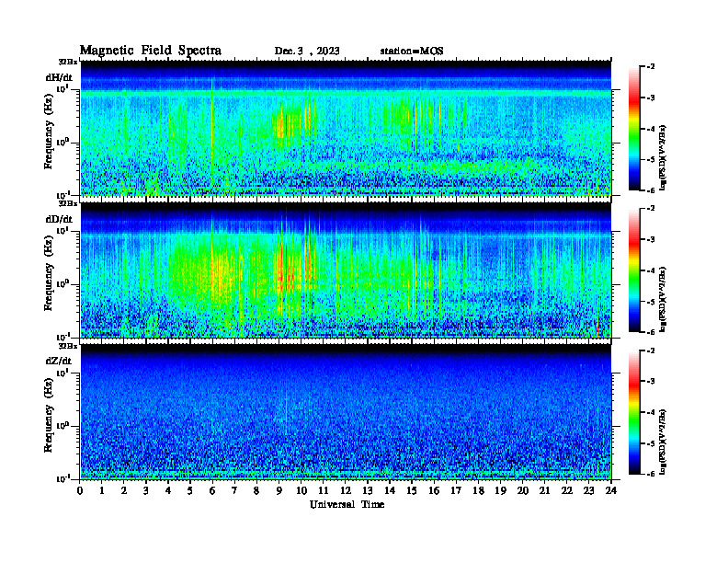Click the dD/dt colorbar
Viewport: 728px width, 563px height.
(634, 270)
